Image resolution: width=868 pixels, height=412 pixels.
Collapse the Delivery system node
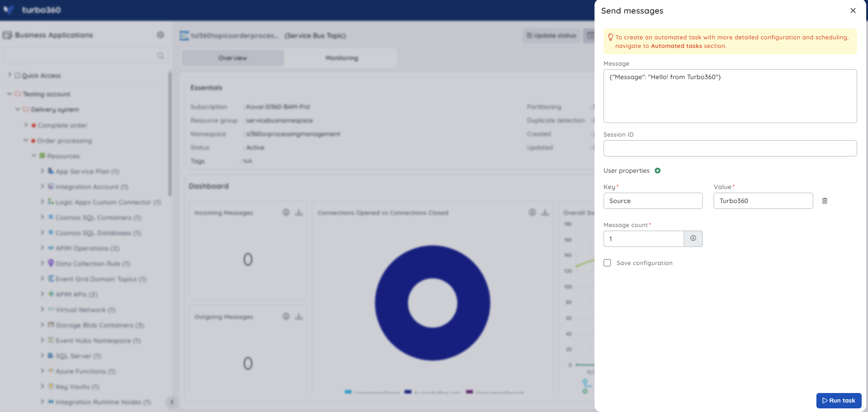[18, 109]
